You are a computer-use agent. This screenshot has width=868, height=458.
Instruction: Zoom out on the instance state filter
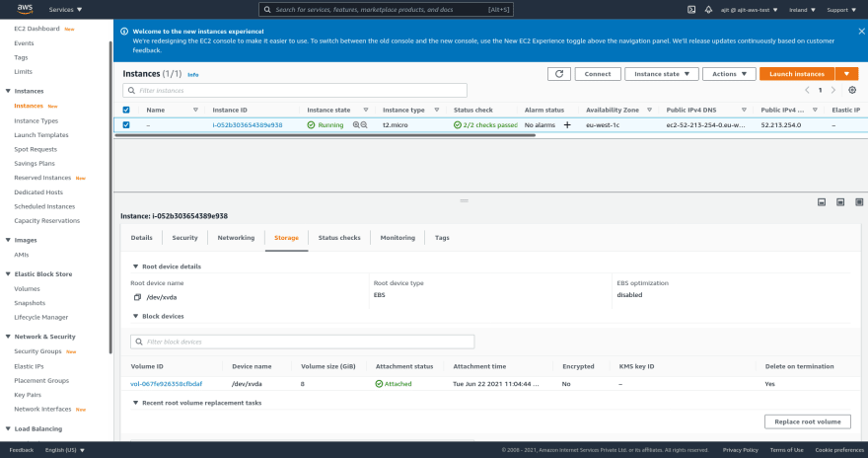point(364,125)
